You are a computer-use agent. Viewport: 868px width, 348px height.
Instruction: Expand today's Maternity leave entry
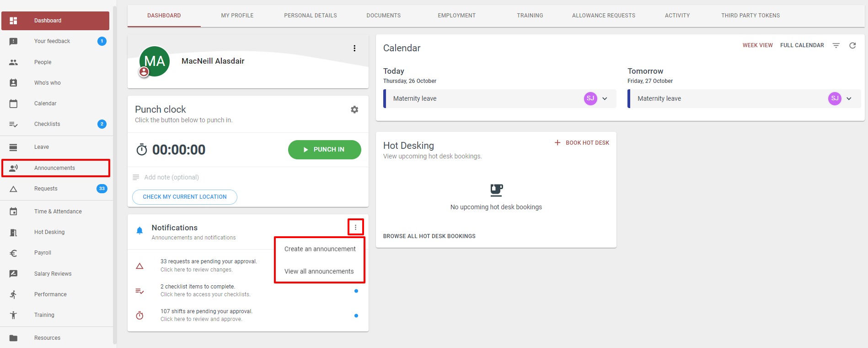(605, 98)
